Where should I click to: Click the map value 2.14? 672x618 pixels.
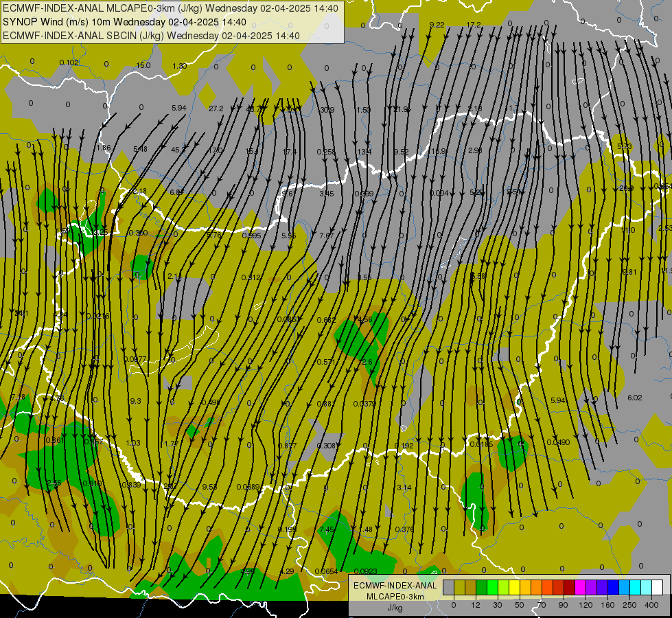click(175, 277)
